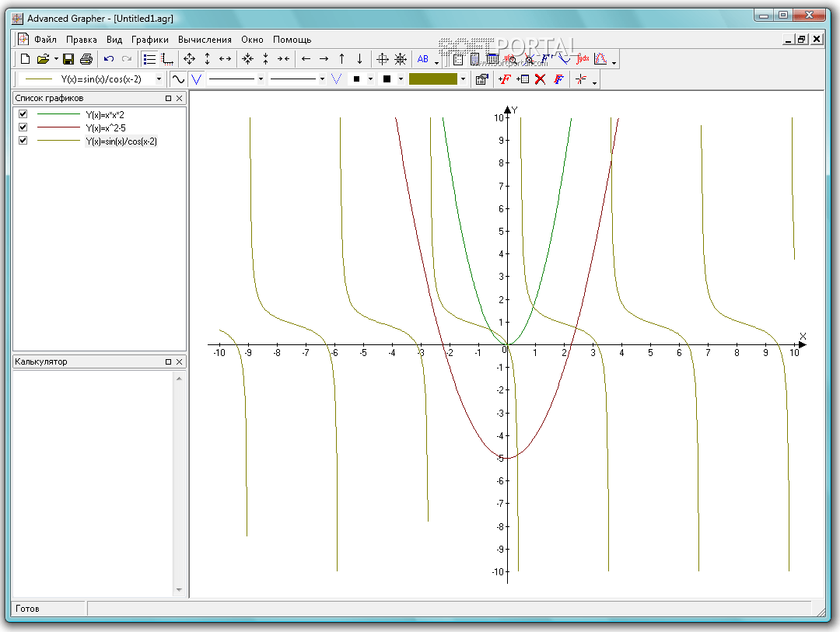This screenshot has width=840, height=632.
Task: Open the integral ∫ydx calculation tool
Action: coord(583,58)
